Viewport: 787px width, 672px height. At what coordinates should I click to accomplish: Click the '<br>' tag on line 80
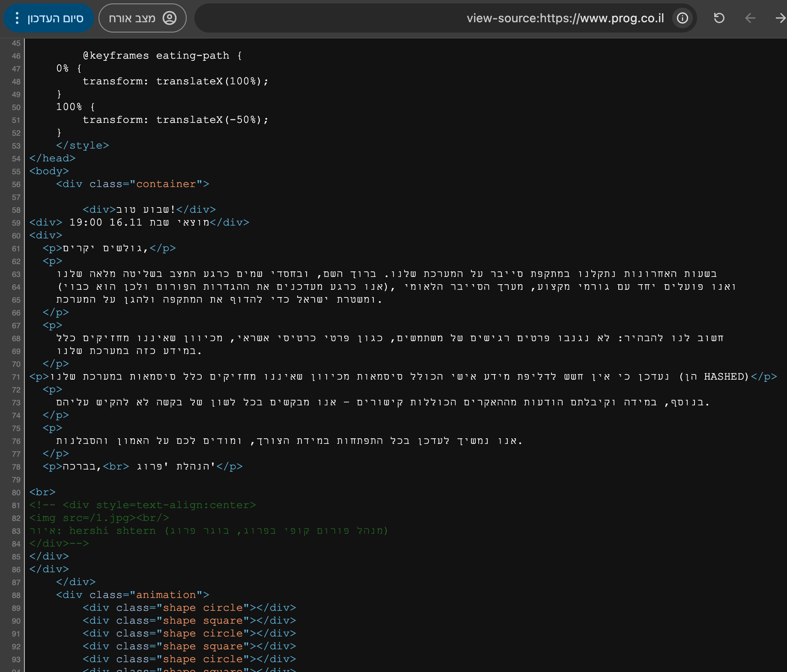pyautogui.click(x=42, y=492)
